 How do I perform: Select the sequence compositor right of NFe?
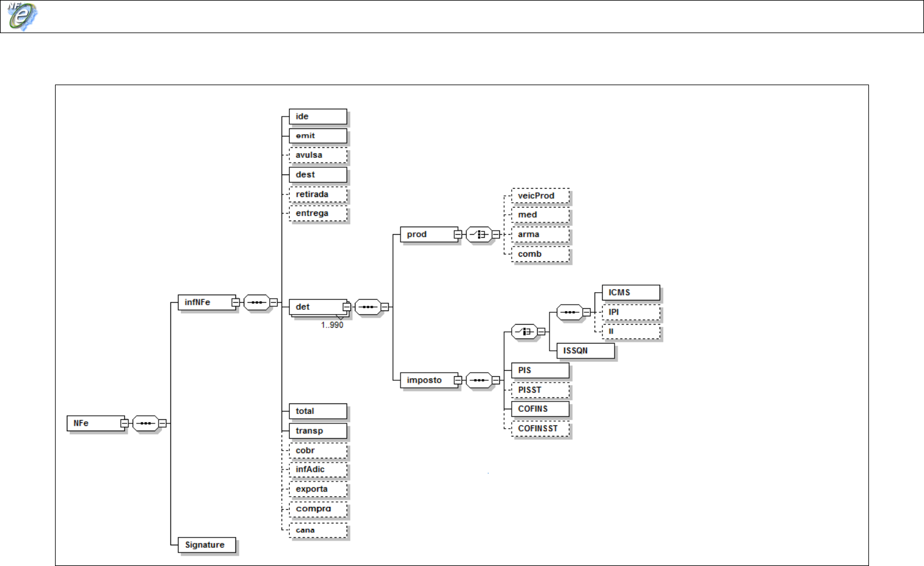(145, 423)
